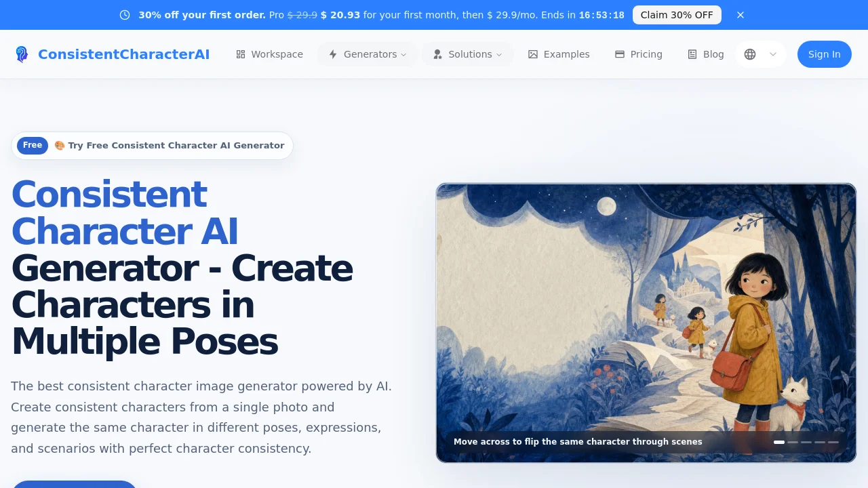This screenshot has height=488, width=868.
Task: Open the Blog via its document icon
Action: [x=692, y=54]
